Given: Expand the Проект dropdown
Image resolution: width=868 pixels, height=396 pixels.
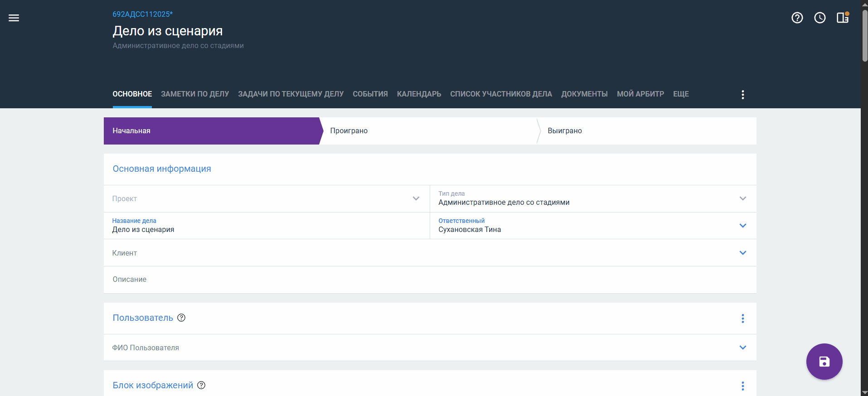Looking at the screenshot, I should pyautogui.click(x=416, y=198).
